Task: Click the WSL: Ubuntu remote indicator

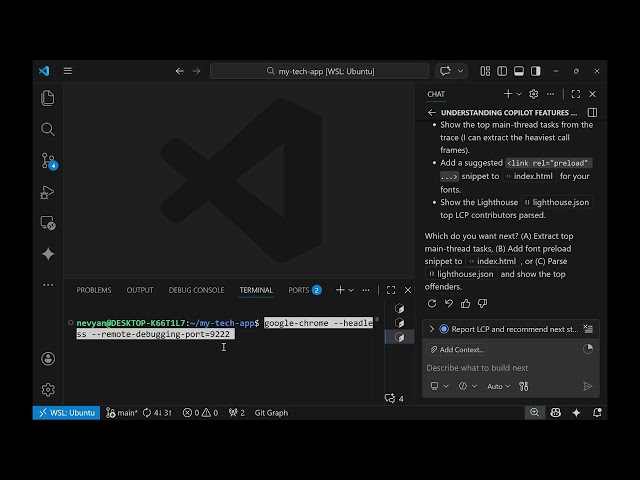Action: coord(66,413)
